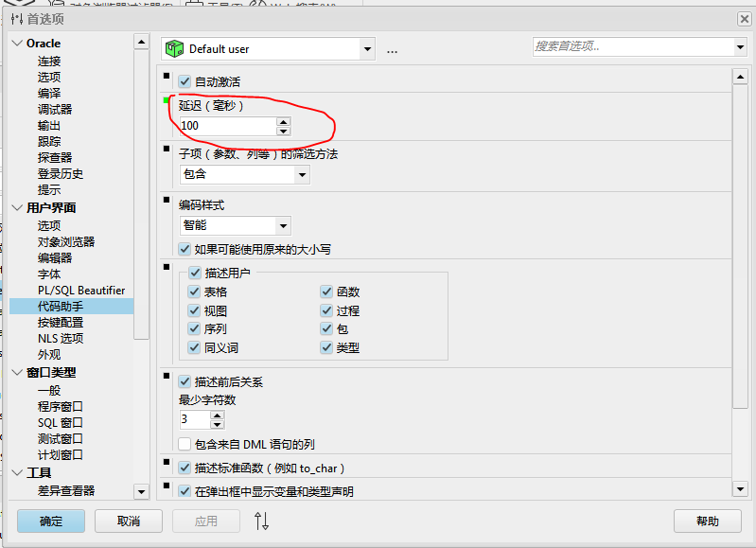The image size is (756, 548).
Task: Enable 包含来自 DML 语句的列 checkbox
Action: pyautogui.click(x=185, y=444)
